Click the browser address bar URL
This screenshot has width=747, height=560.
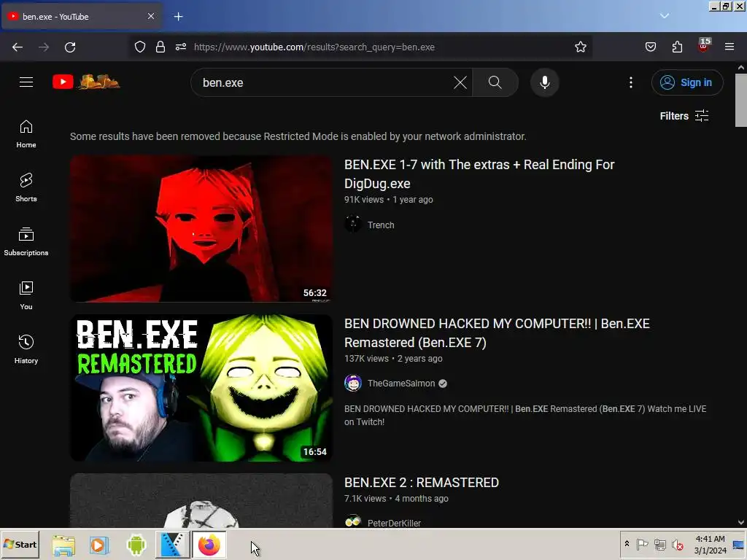click(x=314, y=47)
